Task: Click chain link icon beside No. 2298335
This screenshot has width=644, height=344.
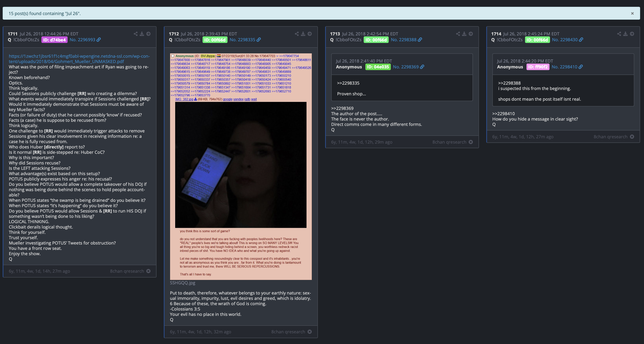Action: pyautogui.click(x=259, y=40)
